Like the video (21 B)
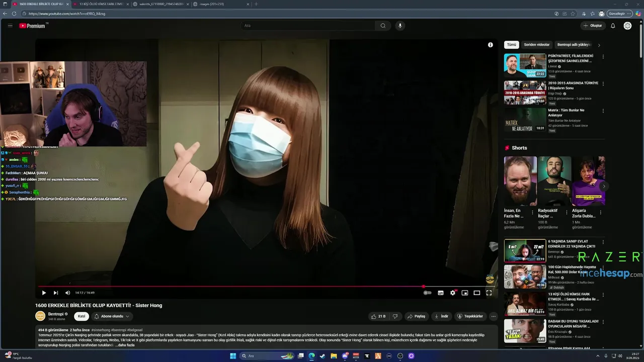The width and height of the screenshot is (644, 362). click(378, 316)
